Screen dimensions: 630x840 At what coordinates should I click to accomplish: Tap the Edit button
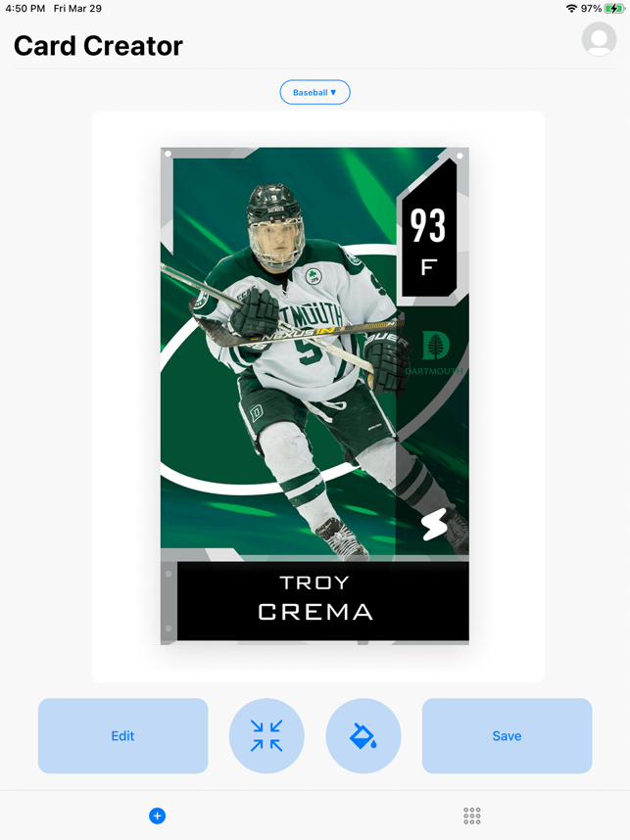122,735
